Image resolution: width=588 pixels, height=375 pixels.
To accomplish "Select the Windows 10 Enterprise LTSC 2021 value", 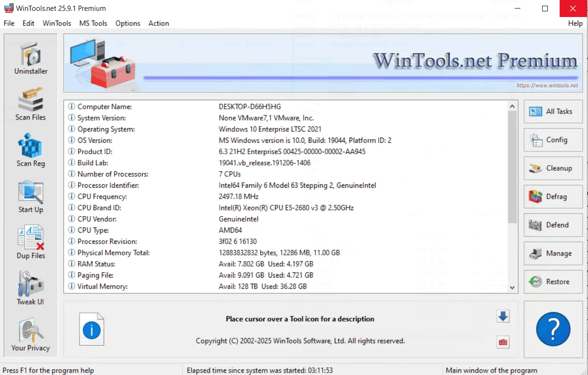I will coord(270,129).
